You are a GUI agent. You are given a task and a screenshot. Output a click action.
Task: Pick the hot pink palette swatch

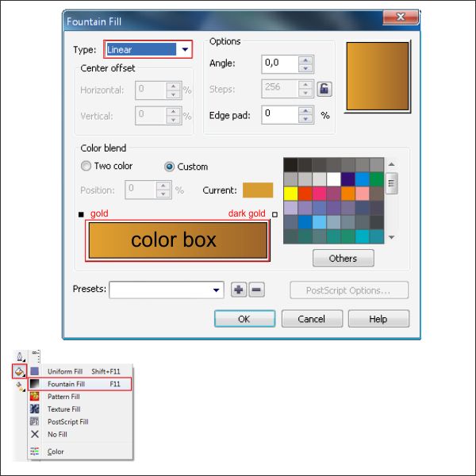point(319,194)
